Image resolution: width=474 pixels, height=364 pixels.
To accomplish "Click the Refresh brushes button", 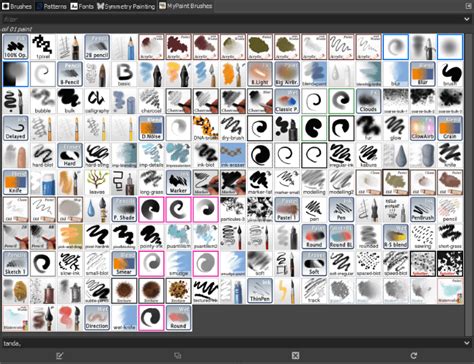I will click(x=414, y=356).
